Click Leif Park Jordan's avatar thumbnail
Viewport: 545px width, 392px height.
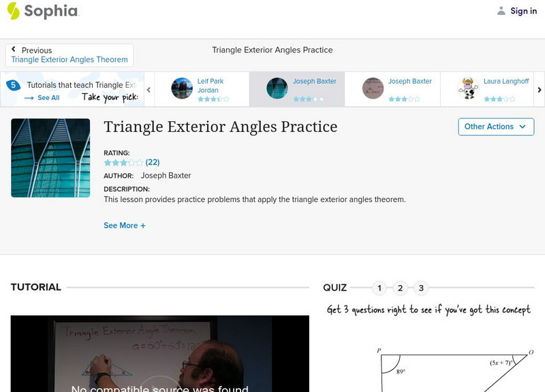(x=182, y=88)
